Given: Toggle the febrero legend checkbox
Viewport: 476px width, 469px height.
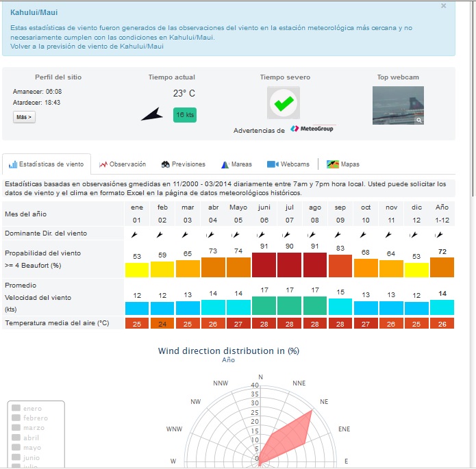Looking at the screenshot, I should tap(16, 418).
